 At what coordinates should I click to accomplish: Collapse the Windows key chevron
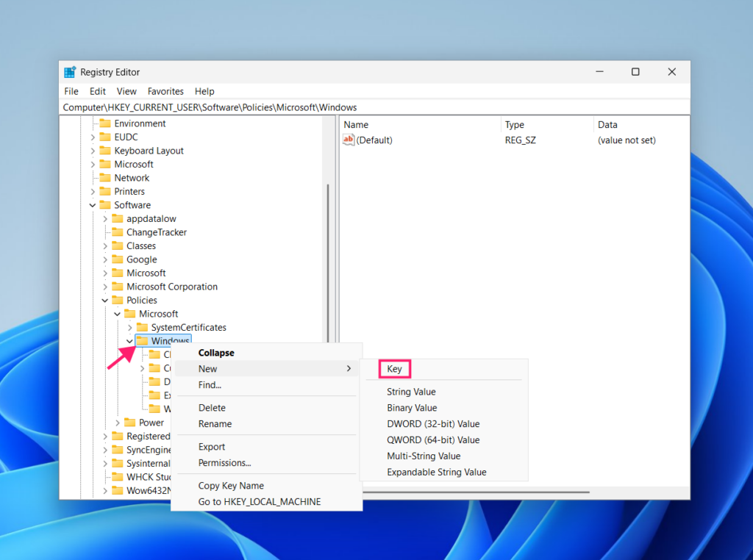tap(129, 341)
